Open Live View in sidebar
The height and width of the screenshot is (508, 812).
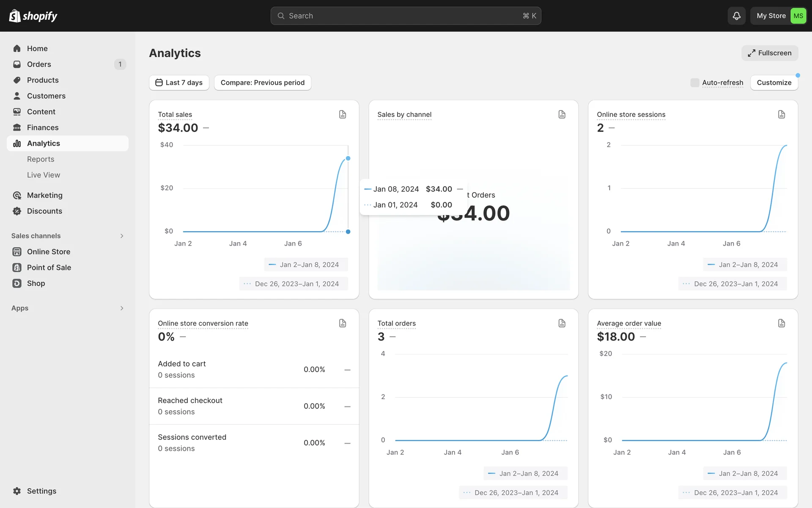(44, 175)
